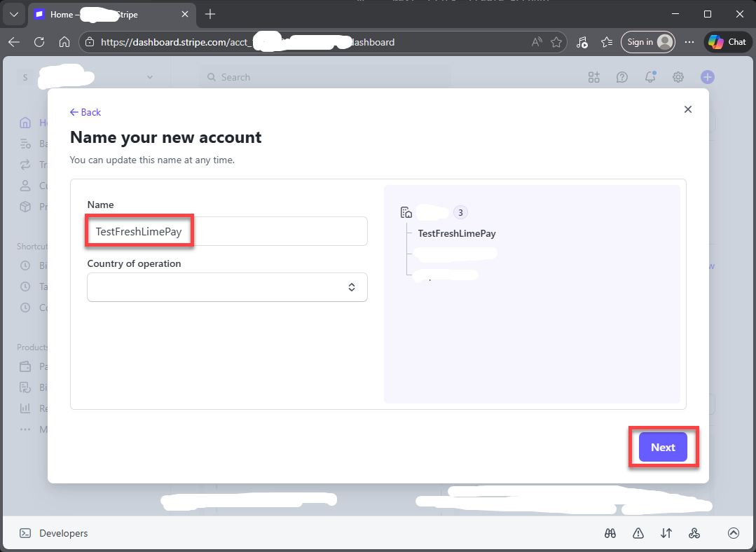Close the new account dialog

pos(687,109)
